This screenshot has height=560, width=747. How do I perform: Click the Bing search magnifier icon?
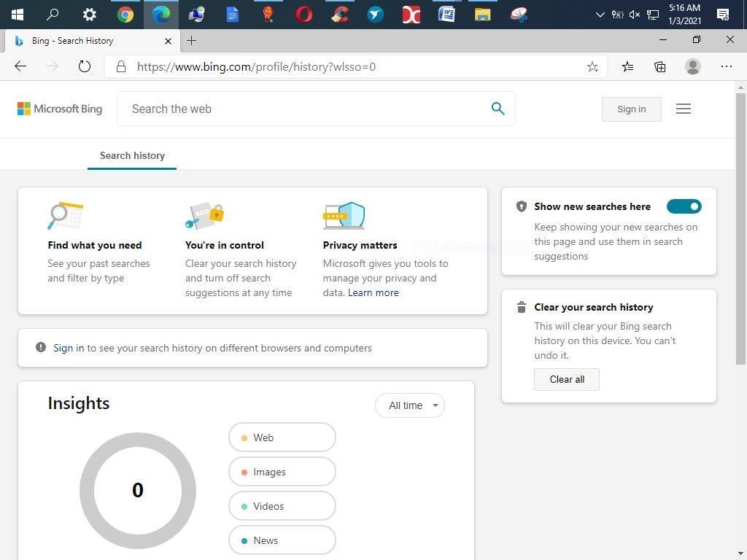click(498, 109)
